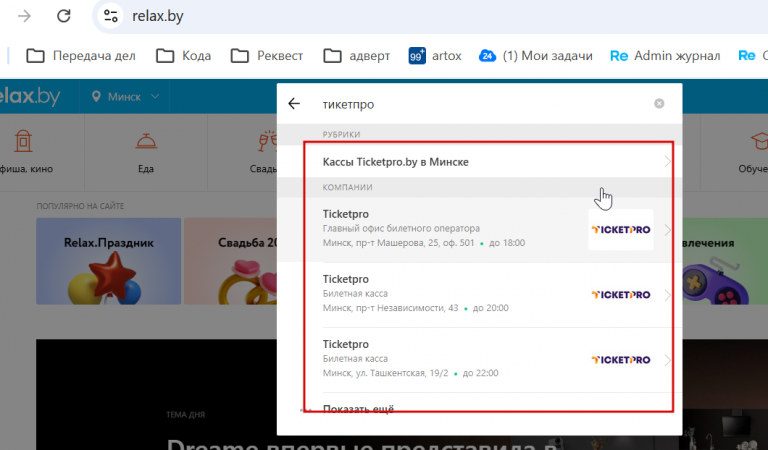Open Ticketpro Главный офис билетного оператора result

[479, 229]
